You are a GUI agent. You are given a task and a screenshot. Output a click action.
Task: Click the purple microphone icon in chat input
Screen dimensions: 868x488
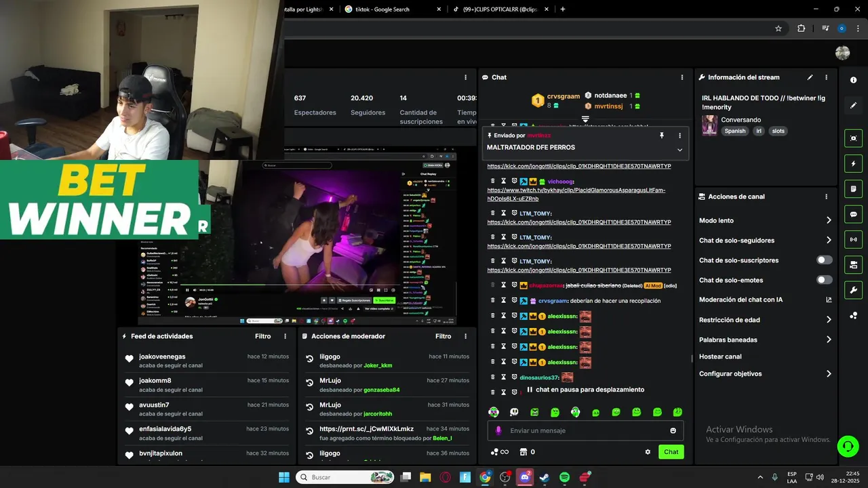(x=498, y=430)
